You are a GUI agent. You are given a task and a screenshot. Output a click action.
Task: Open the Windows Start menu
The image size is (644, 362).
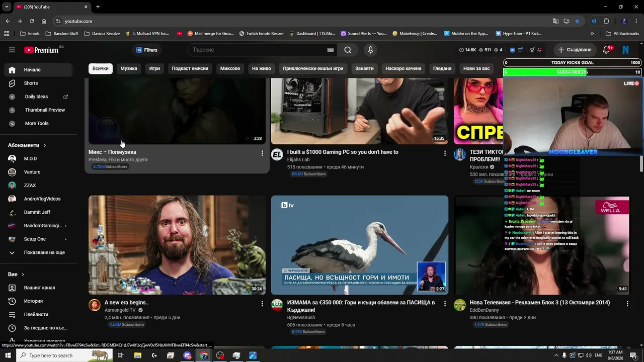pyautogui.click(x=8, y=355)
